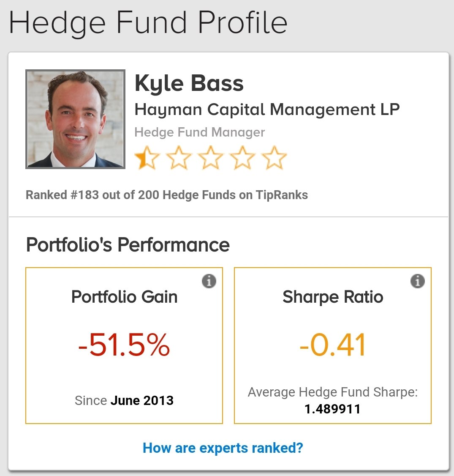Click the average Sharpe value 1.489911
This screenshot has height=476, width=454.
tap(332, 409)
